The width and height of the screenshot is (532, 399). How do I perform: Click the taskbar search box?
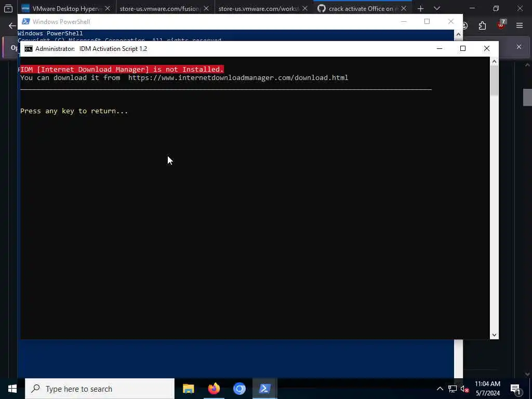click(x=100, y=389)
